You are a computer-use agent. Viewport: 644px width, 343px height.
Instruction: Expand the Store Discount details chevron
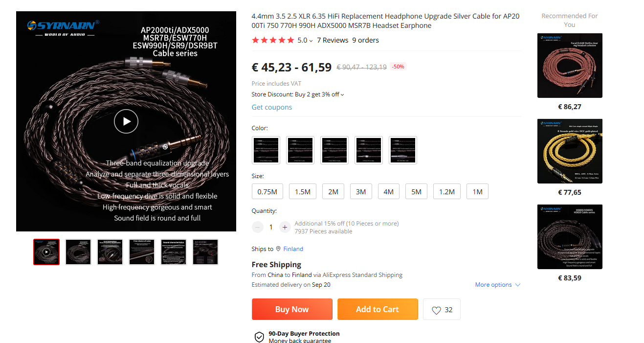tap(342, 94)
